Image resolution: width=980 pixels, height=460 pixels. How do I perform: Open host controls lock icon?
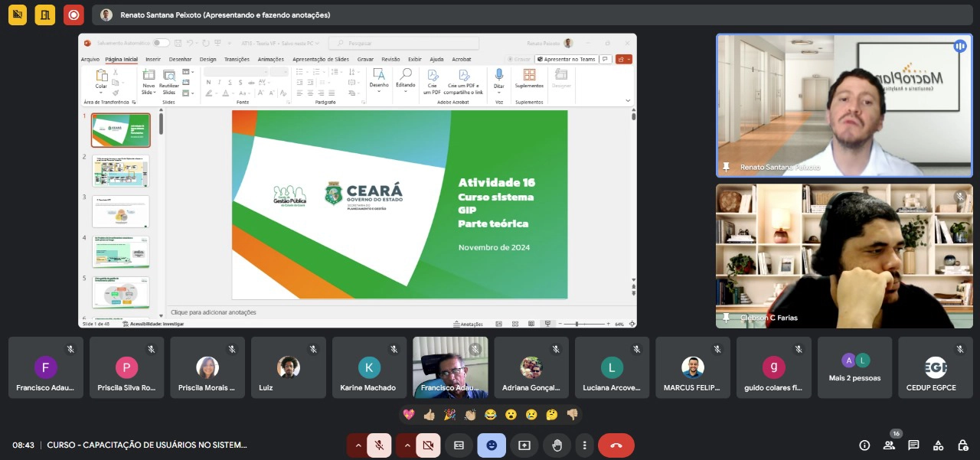(963, 445)
